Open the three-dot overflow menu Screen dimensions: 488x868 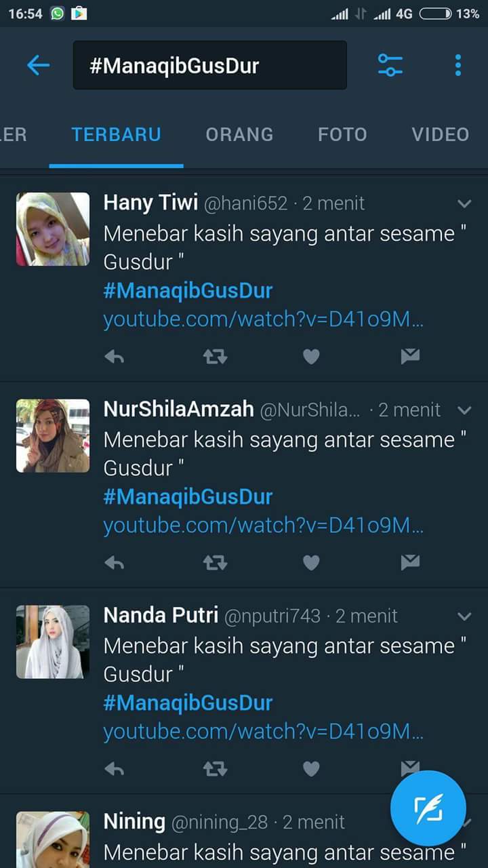click(x=458, y=65)
